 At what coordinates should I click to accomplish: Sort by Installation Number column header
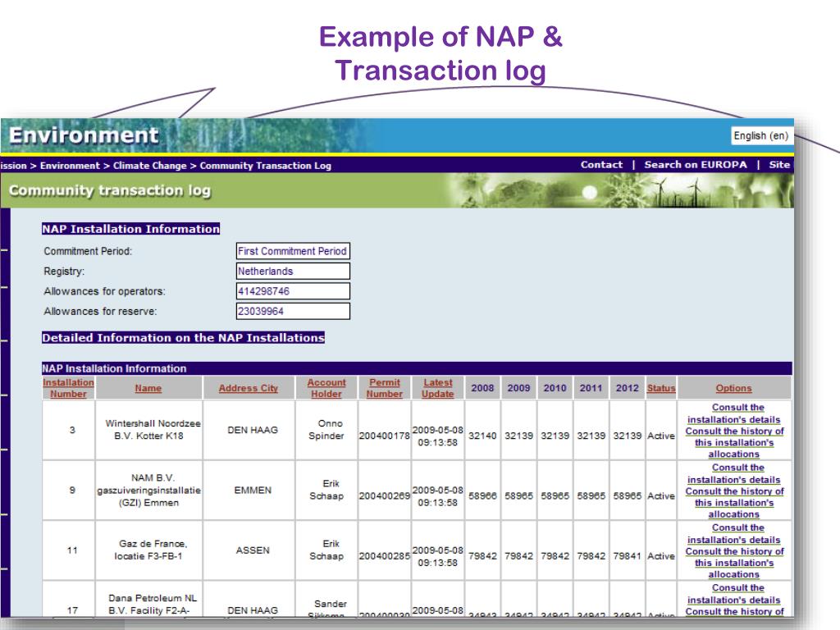(68, 388)
